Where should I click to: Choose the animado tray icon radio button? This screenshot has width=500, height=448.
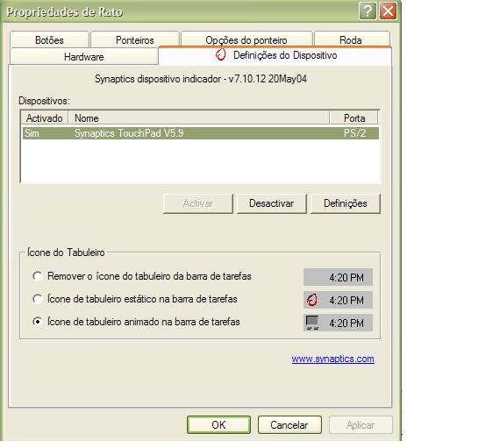(38, 322)
